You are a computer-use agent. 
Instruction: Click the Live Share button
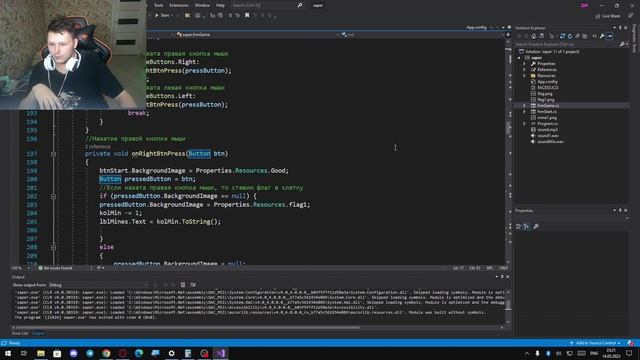click(x=608, y=16)
